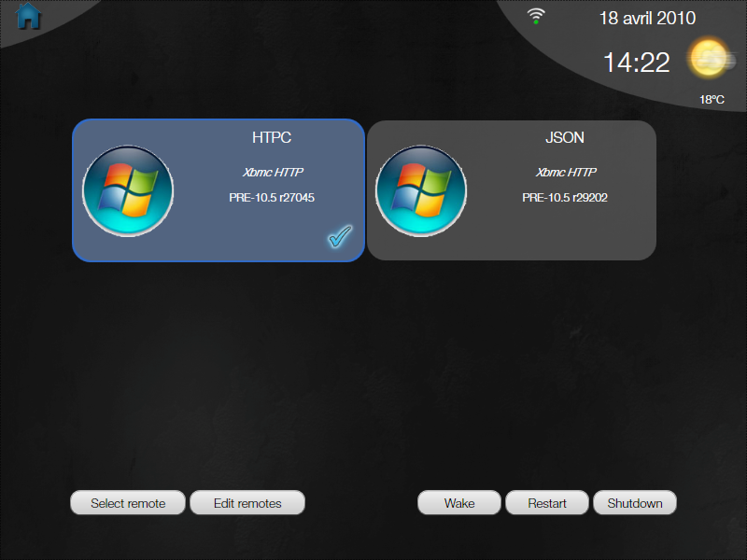Screen dimensions: 747x560
Task: Select the Windows logo on JSON card
Action: 421,191
